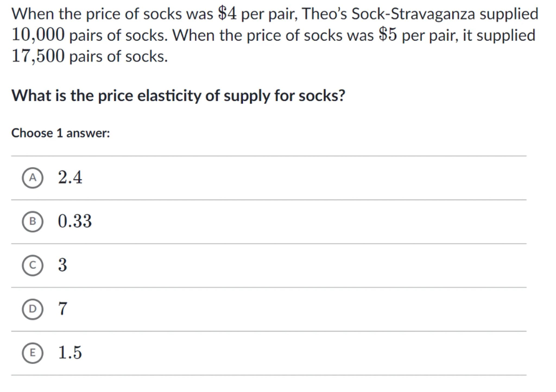Click the answer value 2.4
Viewport: 556px width, 392px height.
point(70,177)
